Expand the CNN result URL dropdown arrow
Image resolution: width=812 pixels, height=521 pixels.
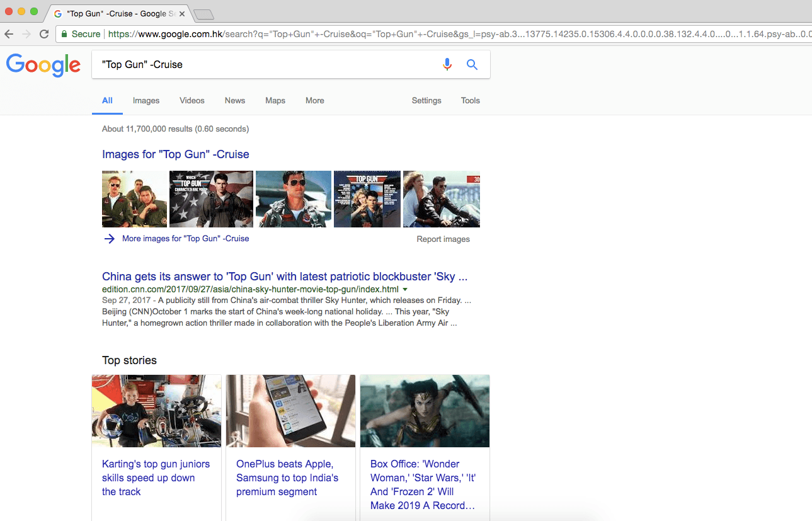pyautogui.click(x=405, y=289)
